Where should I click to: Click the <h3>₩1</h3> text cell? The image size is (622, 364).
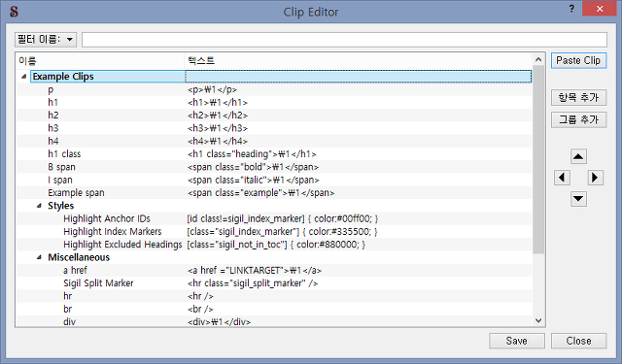(218, 128)
